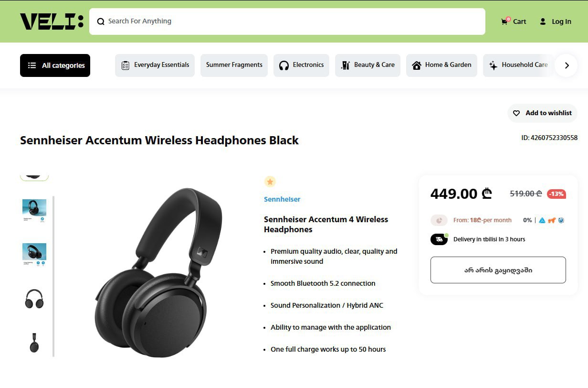Open the shopping cart icon
This screenshot has height=388, width=588.
point(504,22)
